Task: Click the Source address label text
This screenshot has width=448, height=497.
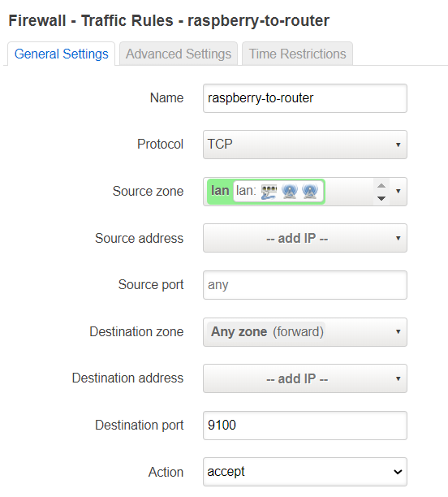Action: (x=140, y=238)
